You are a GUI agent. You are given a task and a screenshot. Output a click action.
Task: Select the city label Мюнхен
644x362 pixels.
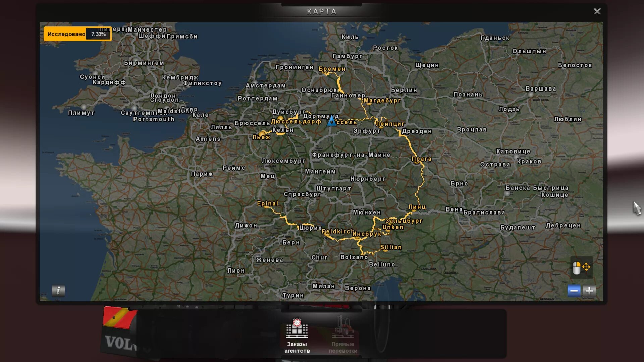[367, 213]
